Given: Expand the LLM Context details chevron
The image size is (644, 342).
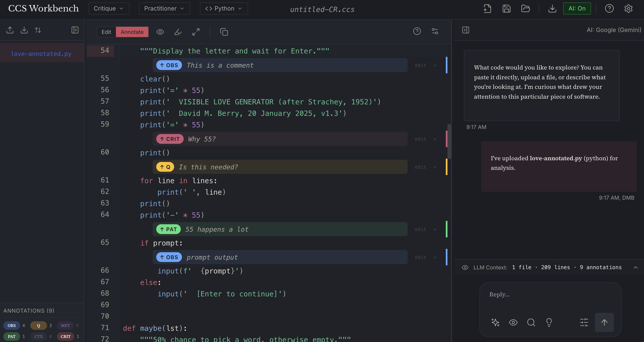Looking at the screenshot, I should 635,267.
